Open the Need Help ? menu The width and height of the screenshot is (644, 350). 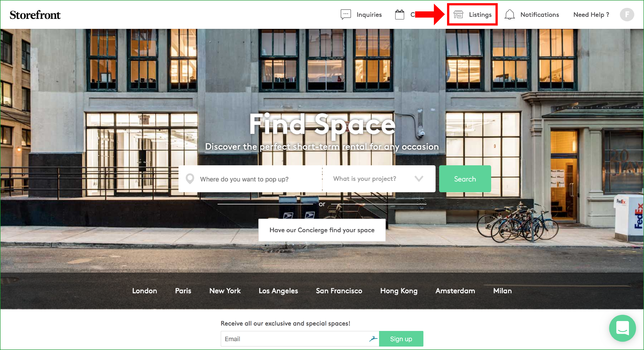pyautogui.click(x=591, y=15)
